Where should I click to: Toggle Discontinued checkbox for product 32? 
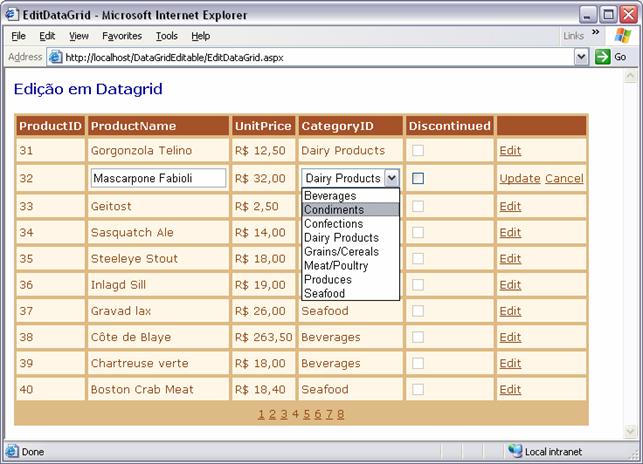[x=418, y=178]
